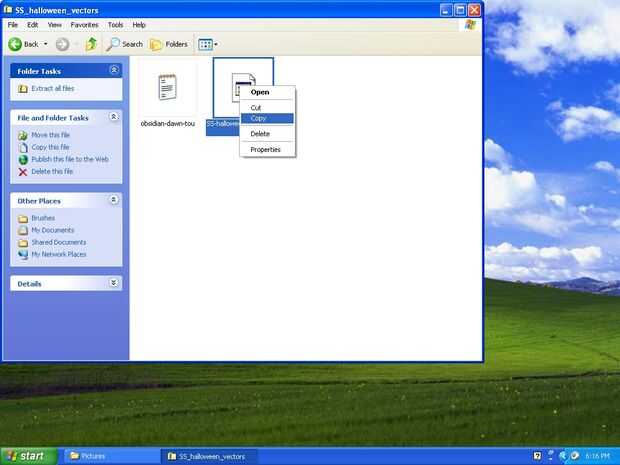Viewport: 620px width, 465px height.
Task: Open the Favorites menu
Action: point(84,25)
